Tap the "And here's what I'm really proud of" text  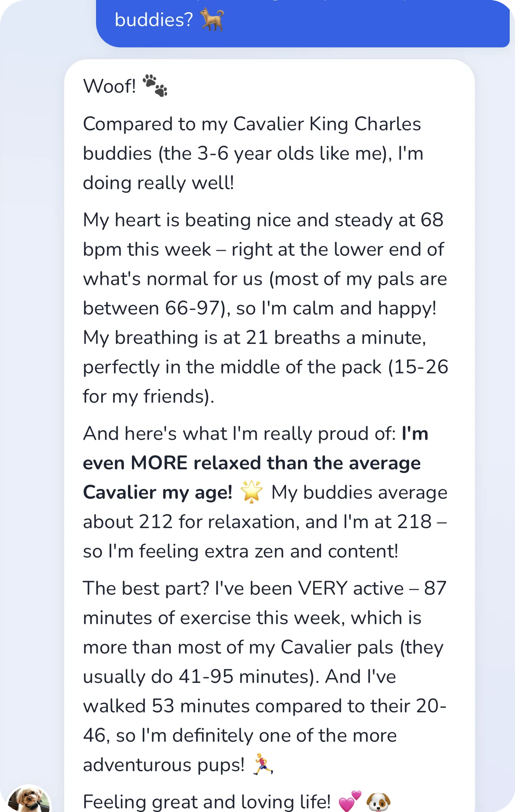pyautogui.click(x=239, y=434)
